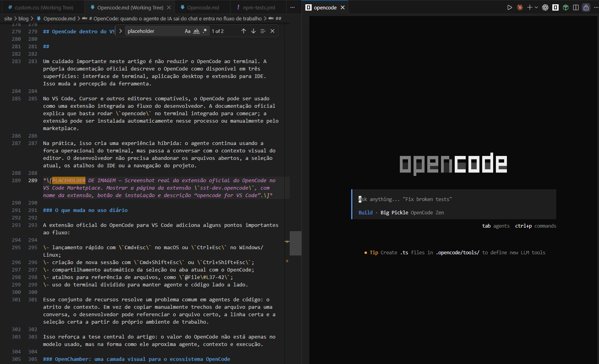599x364 pixels.
Task: Click the line 'compartilhamento automático da seleção'
Action: tap(149, 270)
